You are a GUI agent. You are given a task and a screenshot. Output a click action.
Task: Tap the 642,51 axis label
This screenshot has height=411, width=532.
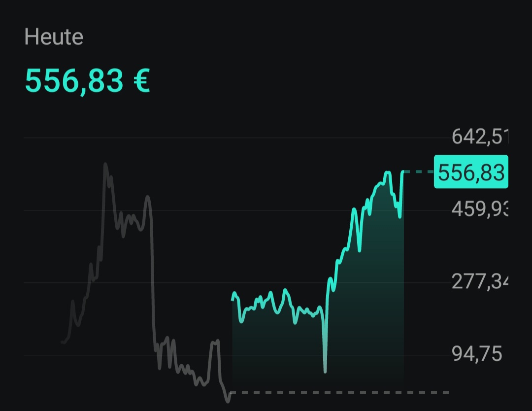pyautogui.click(x=480, y=137)
